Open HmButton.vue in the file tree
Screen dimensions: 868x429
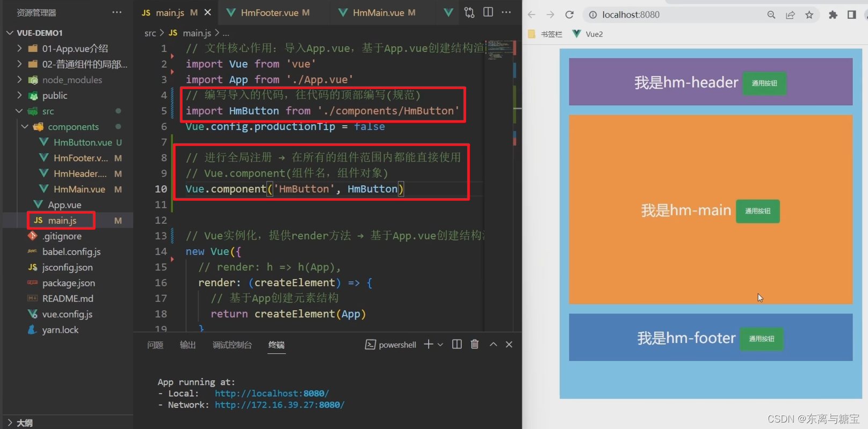82,142
